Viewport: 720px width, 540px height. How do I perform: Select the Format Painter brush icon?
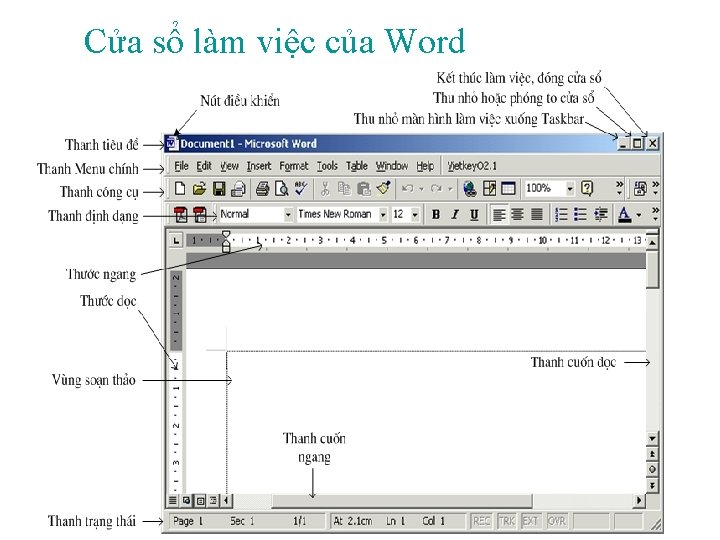pos(383,188)
